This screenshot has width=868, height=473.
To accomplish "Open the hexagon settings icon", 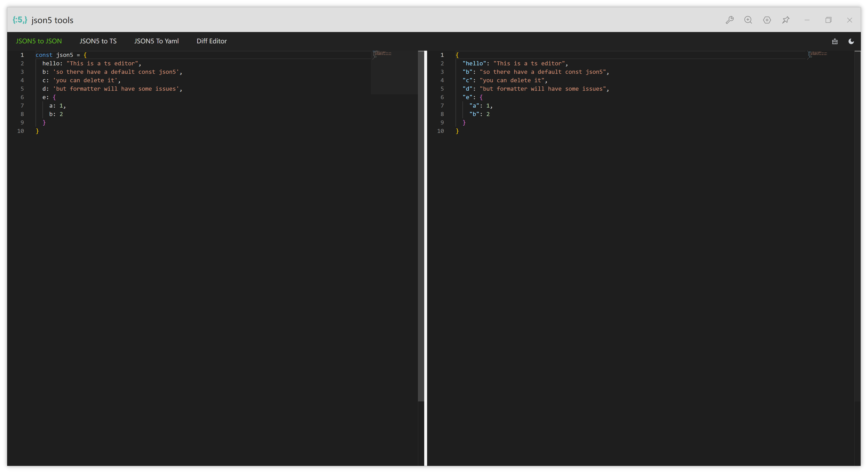I will (767, 20).
